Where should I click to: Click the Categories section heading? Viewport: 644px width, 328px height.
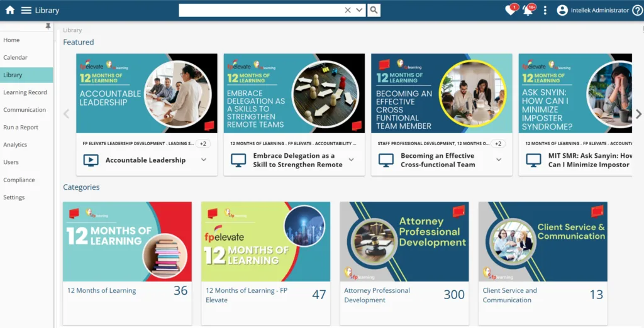[x=81, y=187]
